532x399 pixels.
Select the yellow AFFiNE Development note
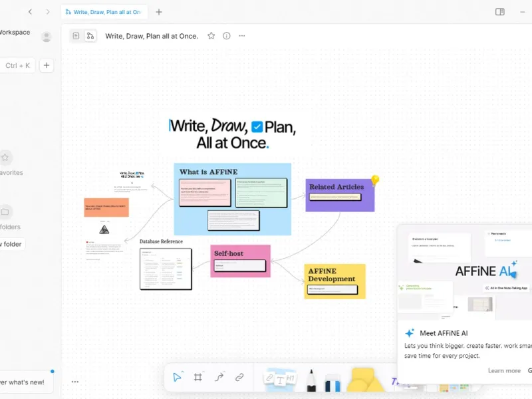pyautogui.click(x=334, y=281)
